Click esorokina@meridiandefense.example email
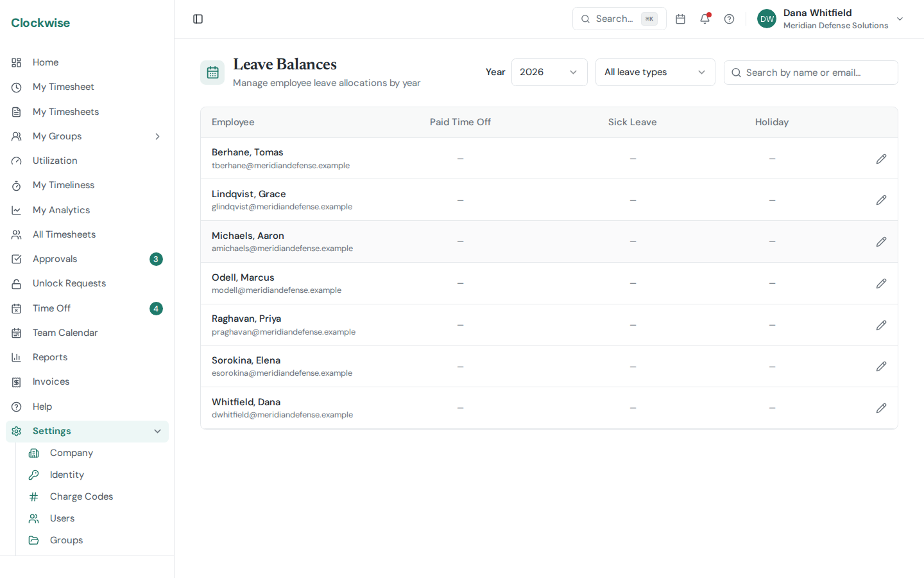This screenshot has width=924, height=578. click(x=282, y=373)
